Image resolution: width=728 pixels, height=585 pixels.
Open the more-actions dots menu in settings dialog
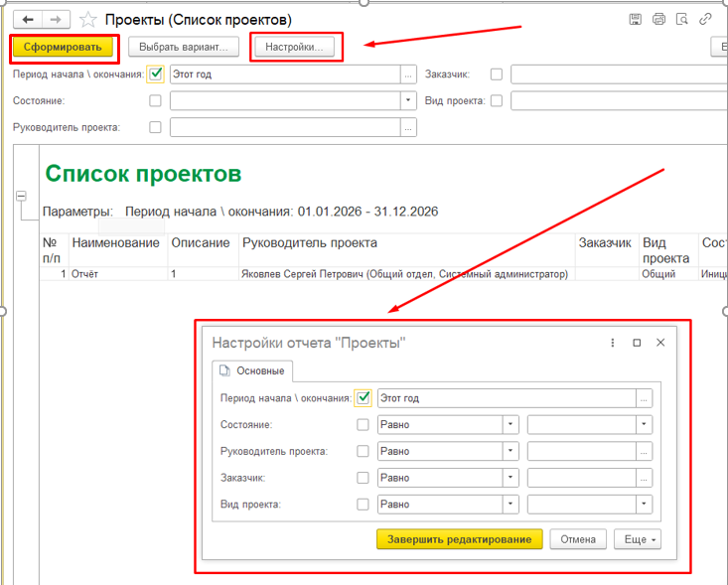[x=613, y=343]
